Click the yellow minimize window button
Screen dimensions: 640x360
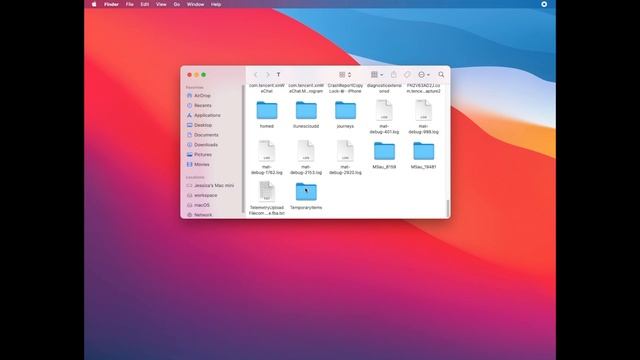click(x=196, y=75)
